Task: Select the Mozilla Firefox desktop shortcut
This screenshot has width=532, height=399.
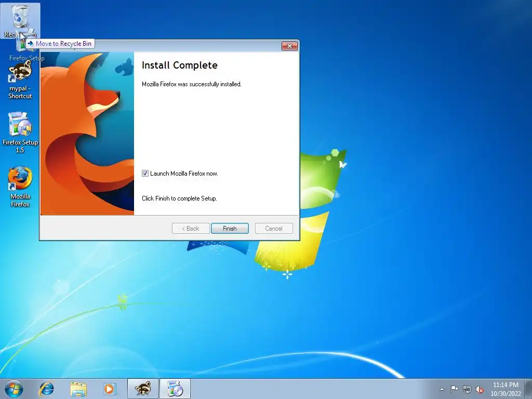Action: point(20,187)
